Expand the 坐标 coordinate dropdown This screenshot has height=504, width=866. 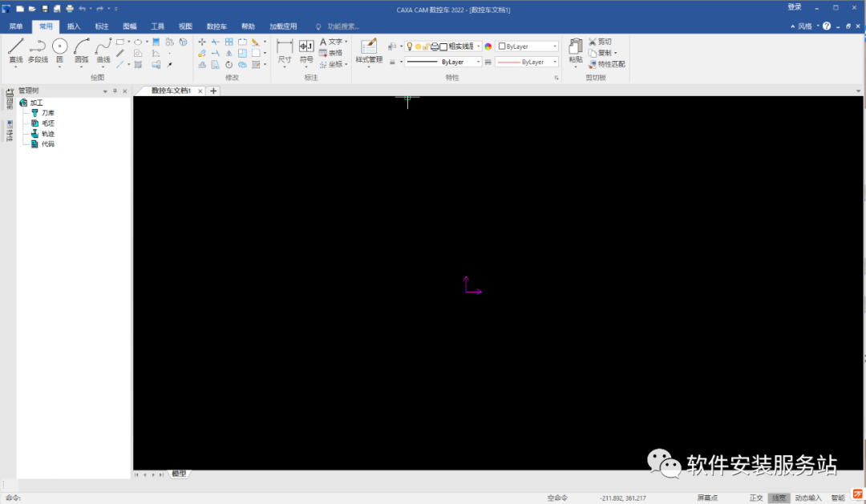(346, 65)
